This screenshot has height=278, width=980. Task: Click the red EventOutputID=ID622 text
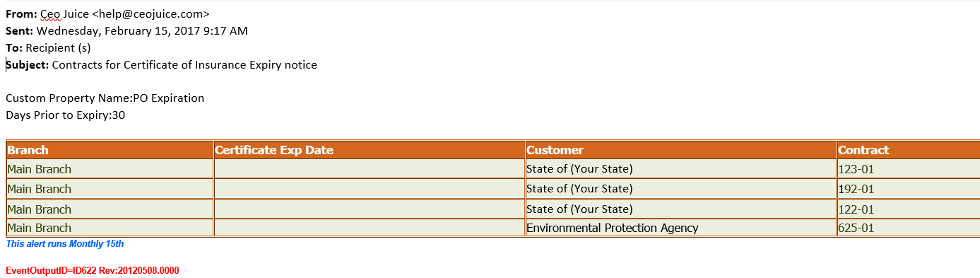tap(92, 271)
